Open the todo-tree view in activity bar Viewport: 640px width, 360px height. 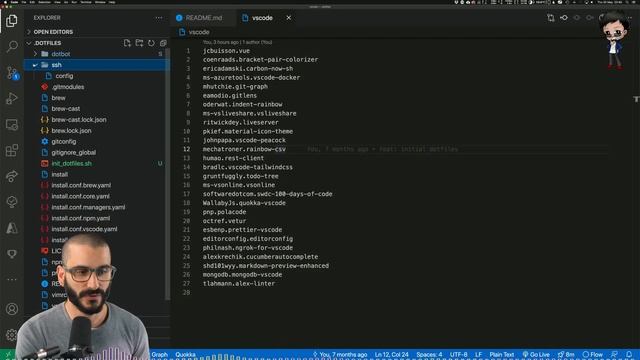(12, 202)
